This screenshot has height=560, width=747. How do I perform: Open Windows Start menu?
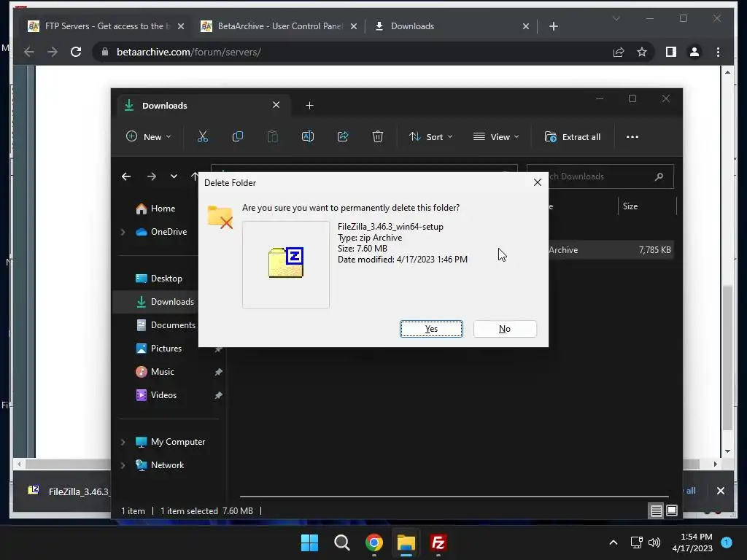309,542
